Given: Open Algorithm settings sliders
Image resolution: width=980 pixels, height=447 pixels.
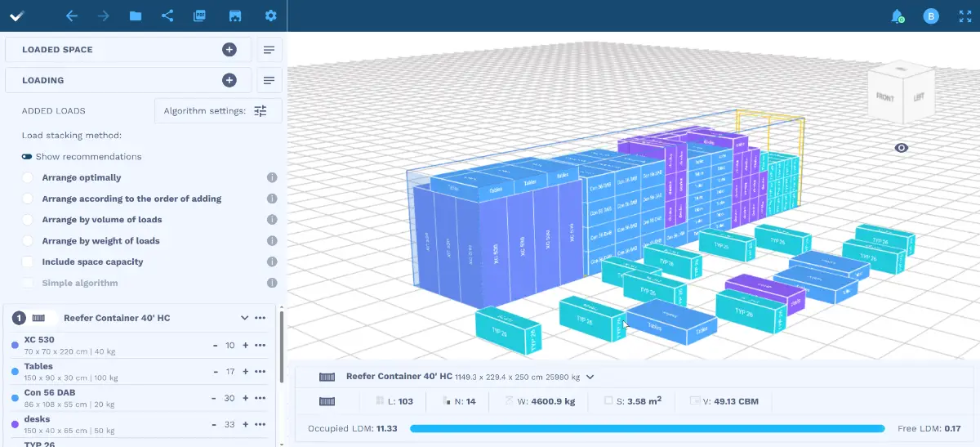Looking at the screenshot, I should pyautogui.click(x=260, y=111).
